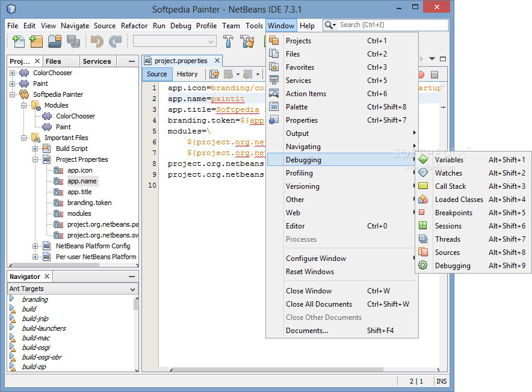Image resolution: width=532 pixels, height=392 pixels.
Task: Close the Navigator panel tab
Action: pyautogui.click(x=47, y=277)
